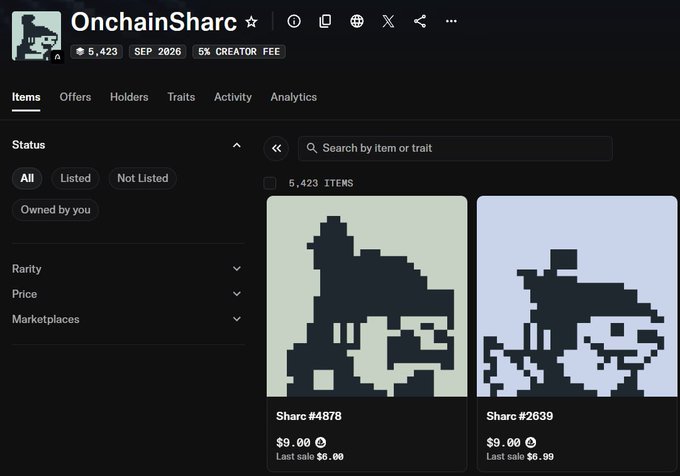Click the OnchainSharc collection avatar image
This screenshot has width=680, height=476.
(x=36, y=36)
